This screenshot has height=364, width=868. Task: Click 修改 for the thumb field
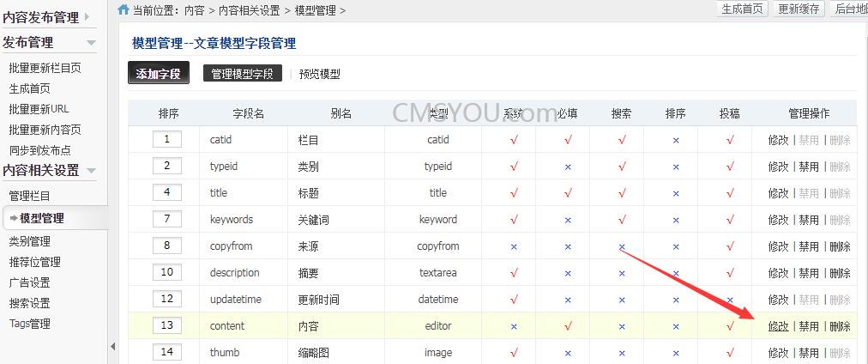click(x=778, y=353)
